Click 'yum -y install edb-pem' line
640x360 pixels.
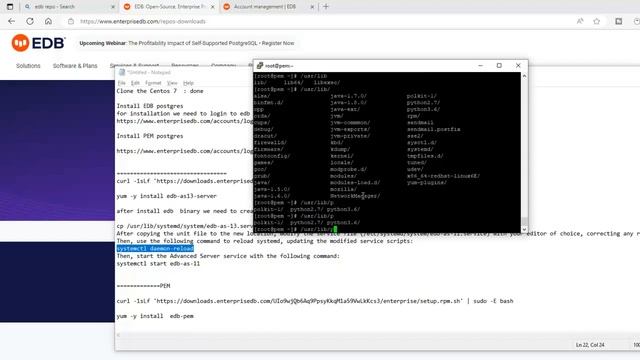(155, 316)
